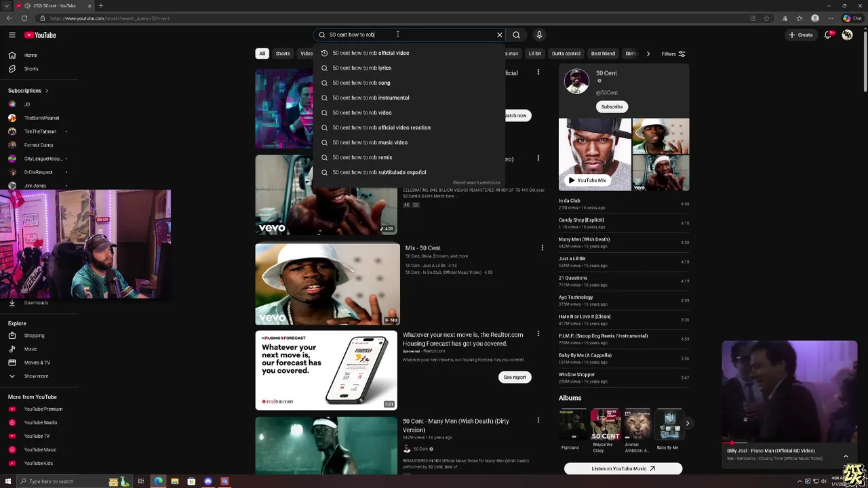Select the Lil bit filter chip

point(535,54)
